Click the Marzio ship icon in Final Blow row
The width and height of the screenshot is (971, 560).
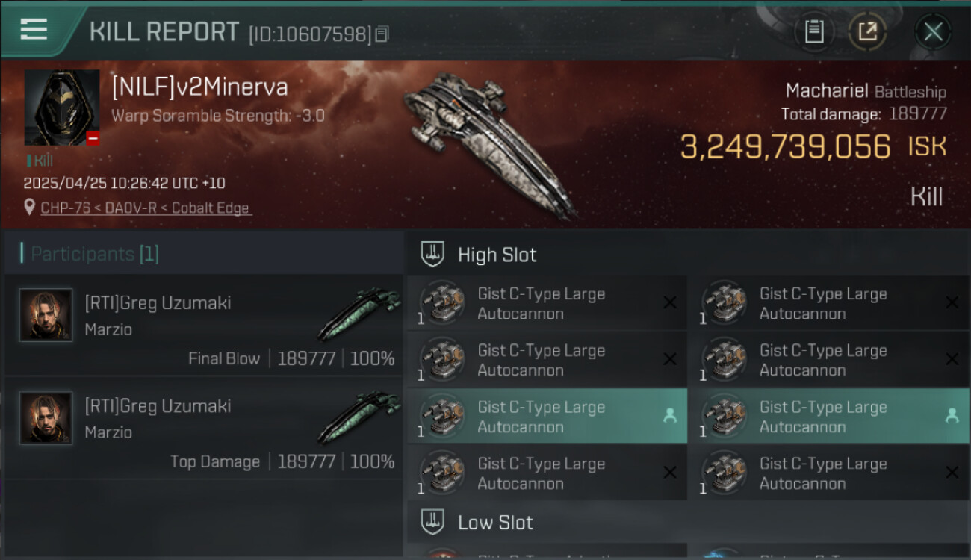359,311
